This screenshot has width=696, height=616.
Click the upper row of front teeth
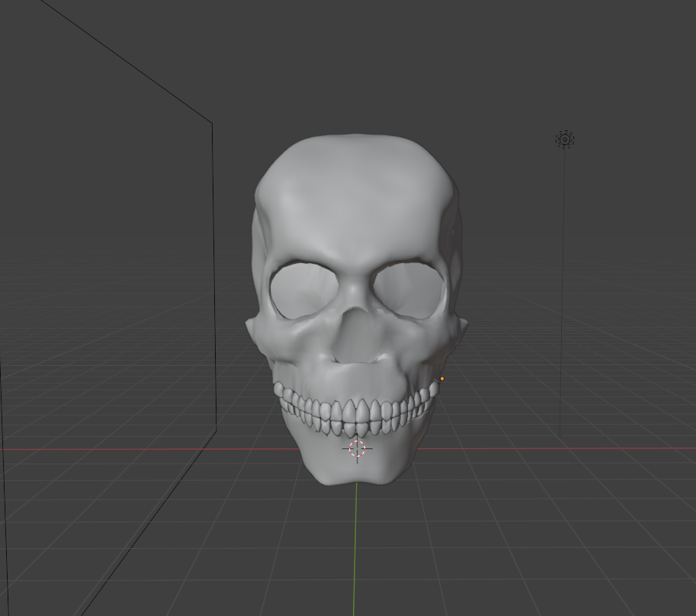(356, 412)
